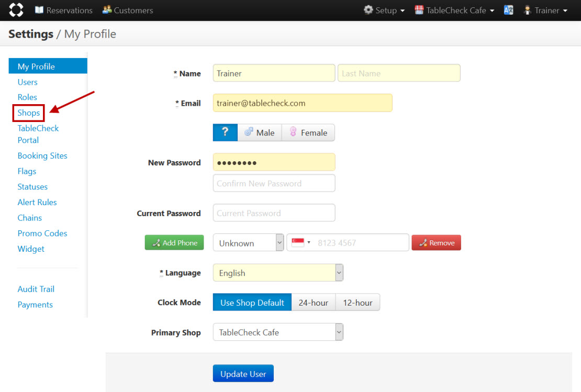
Task: Click the Current Password field
Action: [x=274, y=213]
